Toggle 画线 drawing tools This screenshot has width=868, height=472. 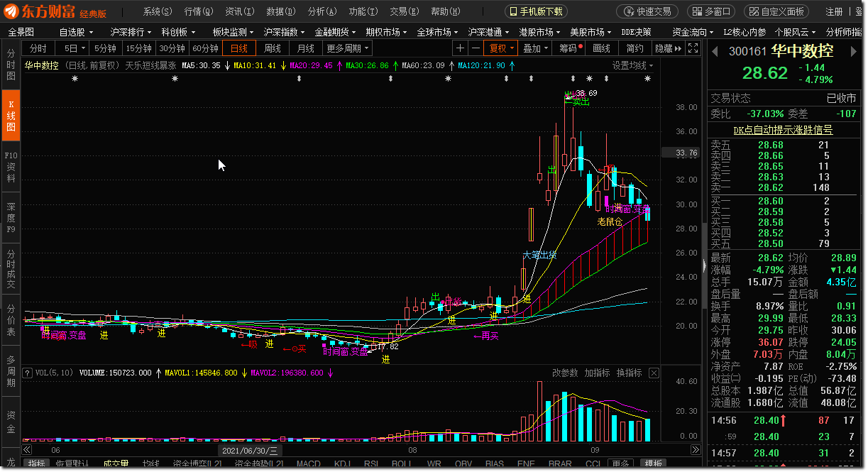(x=601, y=48)
